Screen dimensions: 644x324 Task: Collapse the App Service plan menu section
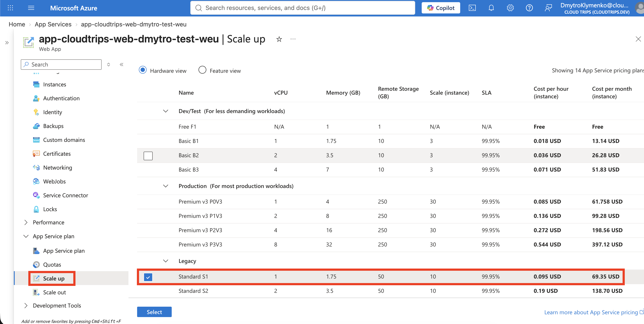click(26, 236)
